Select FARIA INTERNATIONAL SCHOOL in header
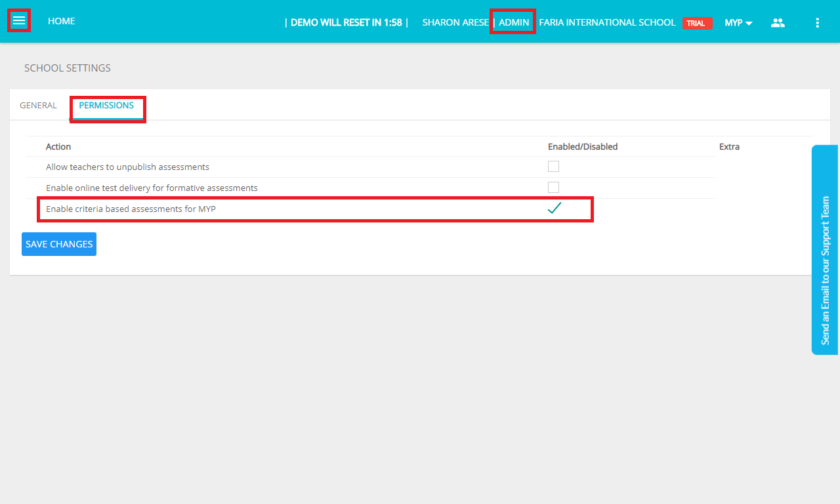Image resolution: width=840 pixels, height=504 pixels. click(606, 22)
